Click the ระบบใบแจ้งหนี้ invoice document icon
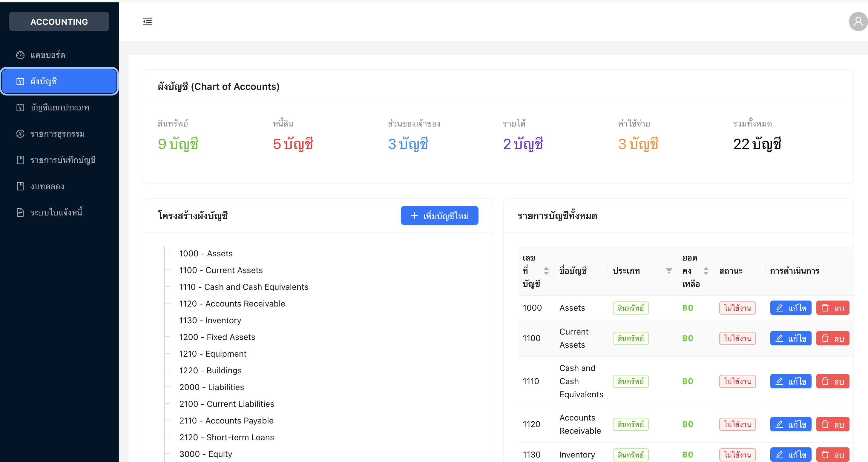This screenshot has height=462, width=868. coord(20,212)
